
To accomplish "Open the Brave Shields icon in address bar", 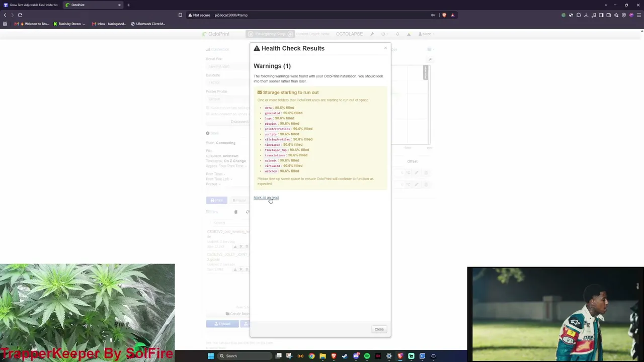I will click(444, 15).
